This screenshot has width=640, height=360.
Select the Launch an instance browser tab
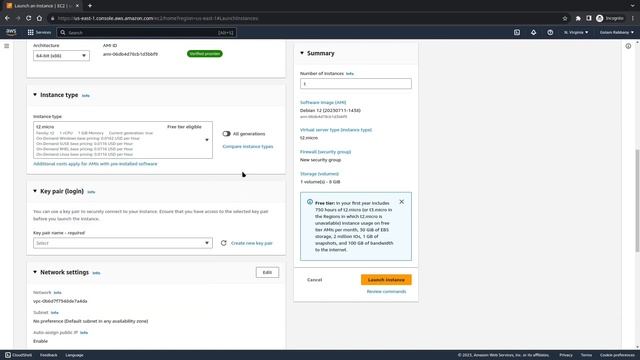tap(42, 6)
